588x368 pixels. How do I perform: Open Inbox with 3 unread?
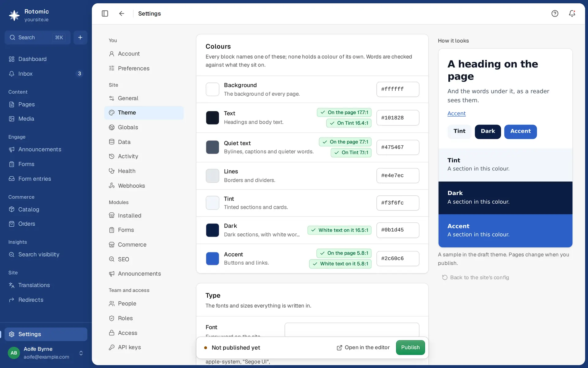pyautogui.click(x=46, y=74)
